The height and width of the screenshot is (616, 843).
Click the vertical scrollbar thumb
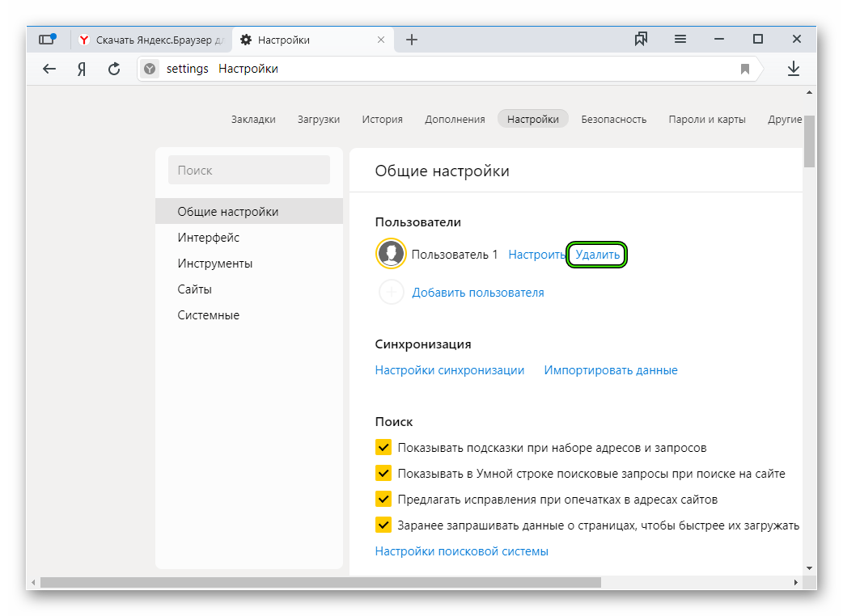[809, 141]
